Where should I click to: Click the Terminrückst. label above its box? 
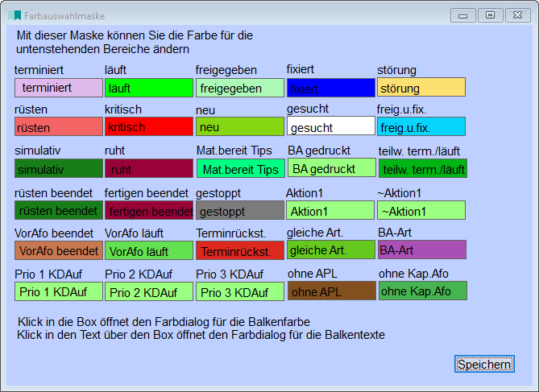point(231,233)
